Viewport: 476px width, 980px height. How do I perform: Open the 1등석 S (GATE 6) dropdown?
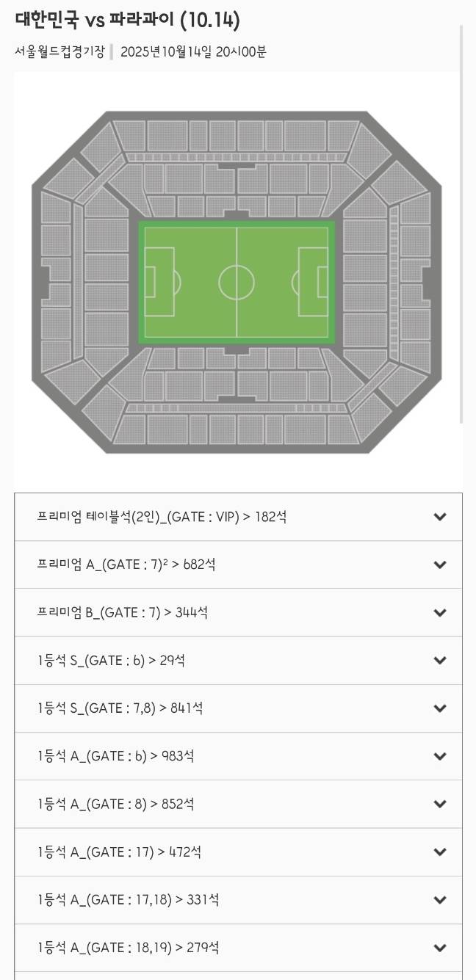pos(439,660)
